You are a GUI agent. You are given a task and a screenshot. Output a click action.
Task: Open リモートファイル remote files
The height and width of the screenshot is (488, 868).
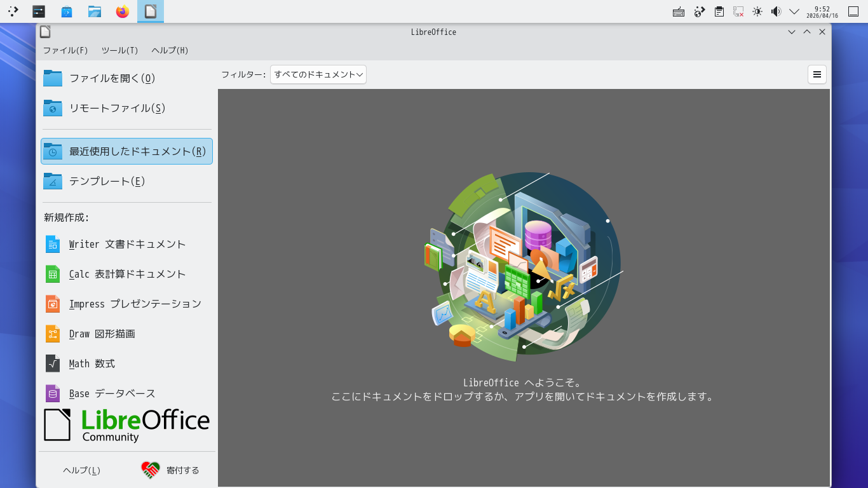[126, 108]
